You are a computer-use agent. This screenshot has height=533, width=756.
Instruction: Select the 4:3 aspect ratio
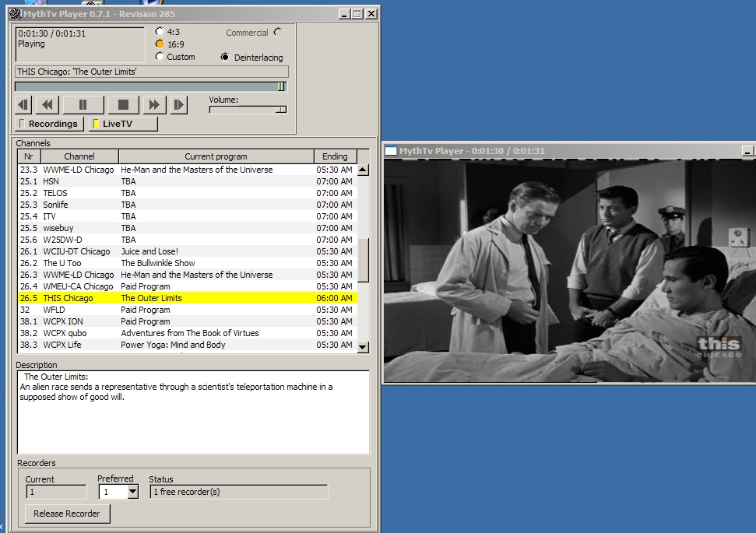160,32
